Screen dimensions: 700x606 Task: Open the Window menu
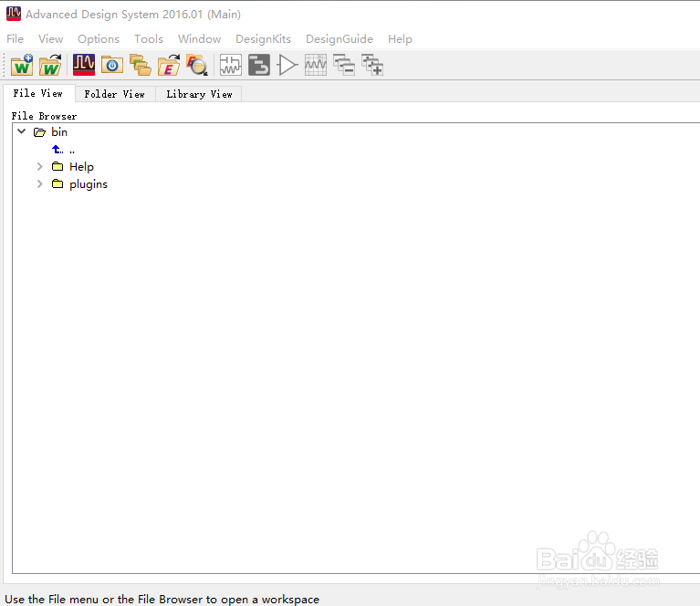(x=199, y=39)
